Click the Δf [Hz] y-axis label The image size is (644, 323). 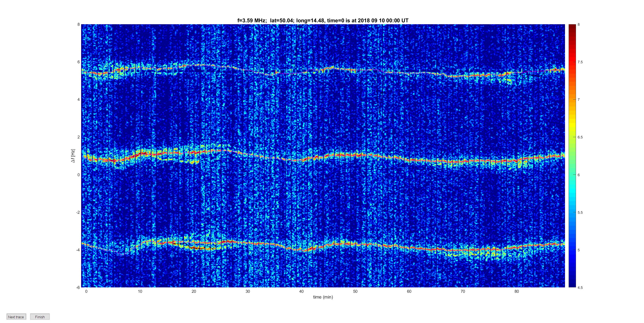(x=73, y=156)
